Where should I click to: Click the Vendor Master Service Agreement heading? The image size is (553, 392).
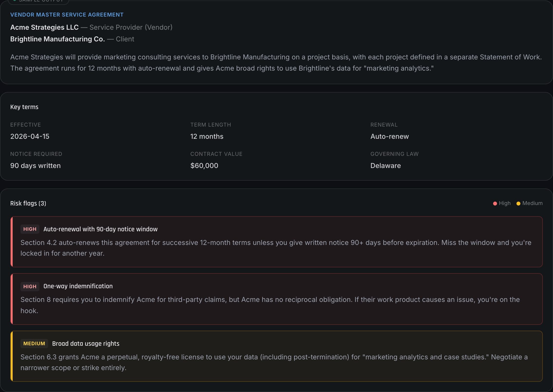pyautogui.click(x=67, y=15)
